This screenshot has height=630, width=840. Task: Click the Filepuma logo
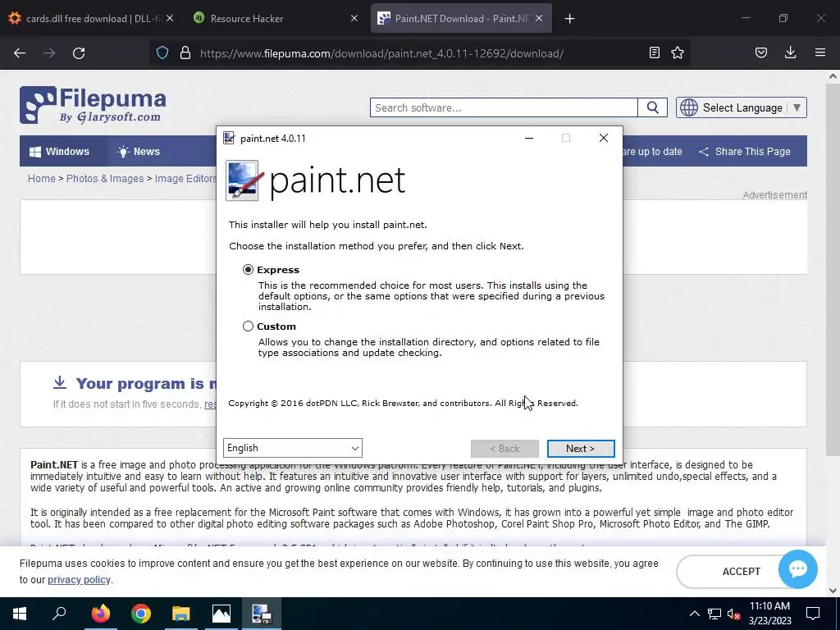click(93, 105)
